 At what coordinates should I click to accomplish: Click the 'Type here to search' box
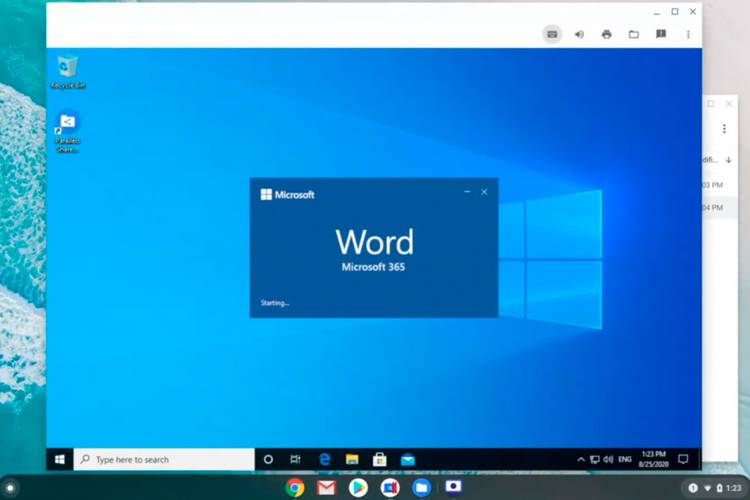pyautogui.click(x=164, y=459)
